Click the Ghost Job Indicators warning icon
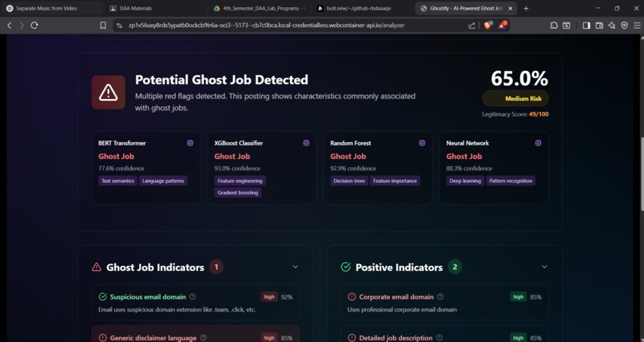 tap(97, 267)
